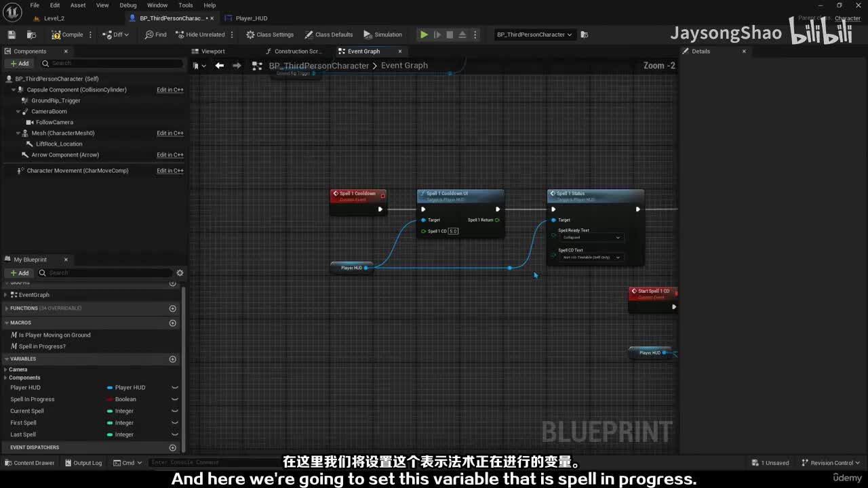
Task: Add a new variable with plus icon
Action: 172,359
